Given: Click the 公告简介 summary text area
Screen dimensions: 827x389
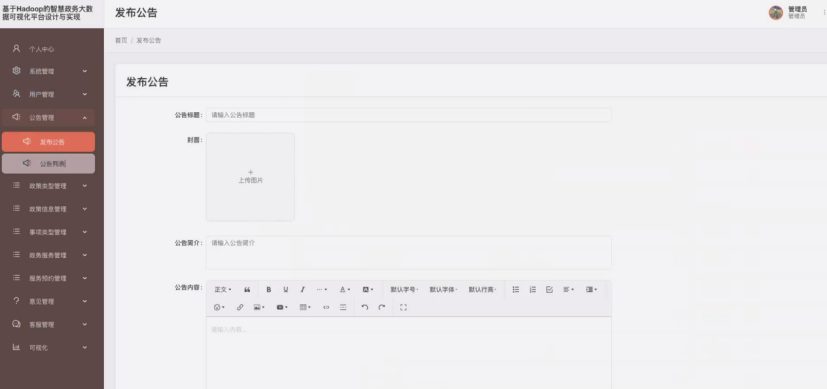Looking at the screenshot, I should 409,252.
